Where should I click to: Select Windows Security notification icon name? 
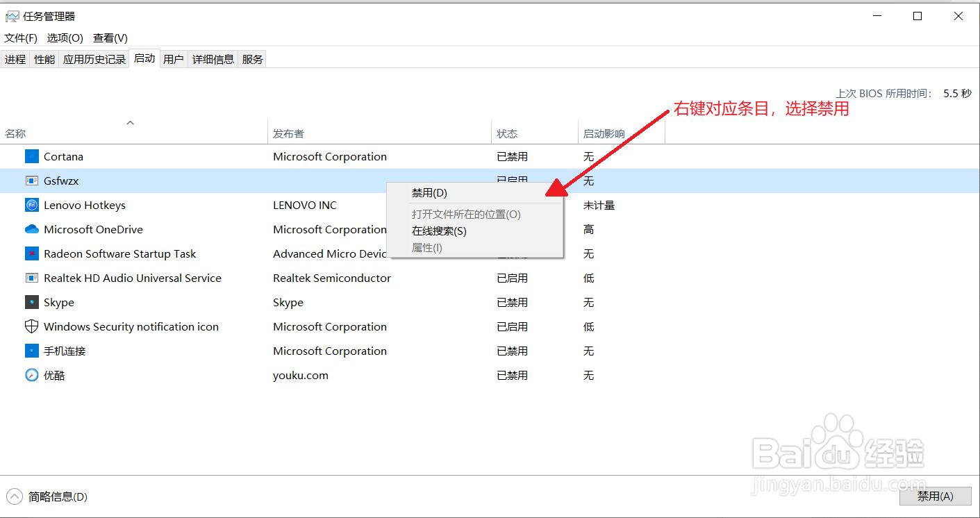click(131, 326)
